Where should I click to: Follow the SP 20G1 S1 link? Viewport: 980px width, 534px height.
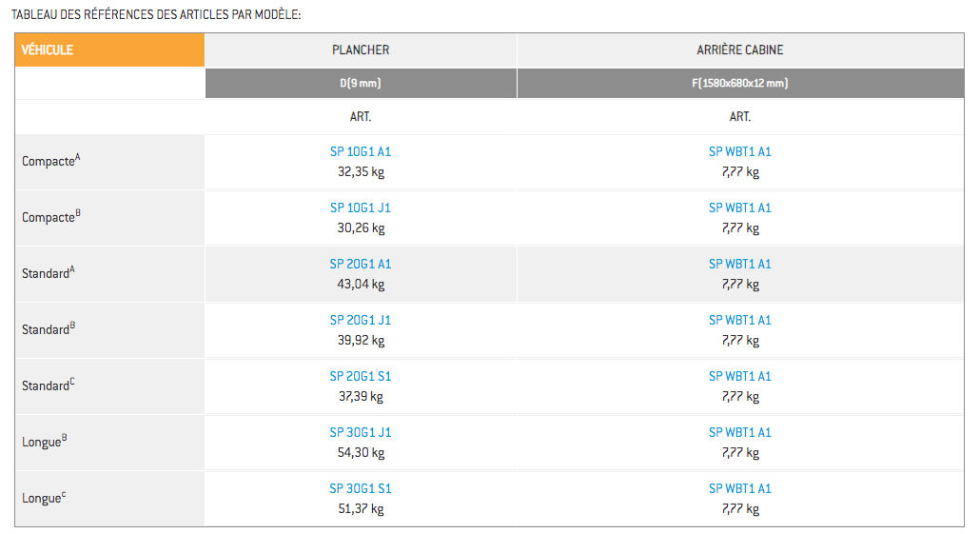pyautogui.click(x=361, y=376)
